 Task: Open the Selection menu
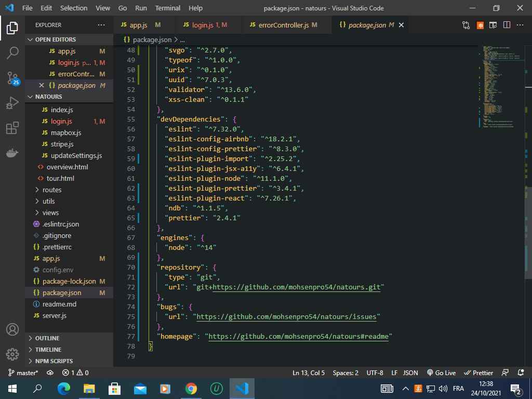pos(74,8)
